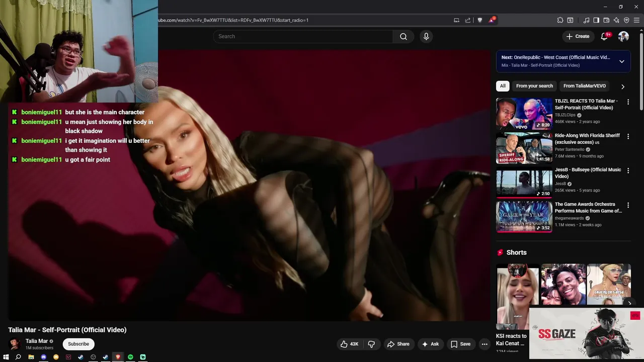Save the video with Save button
Image resolution: width=644 pixels, height=362 pixels.
[460, 344]
